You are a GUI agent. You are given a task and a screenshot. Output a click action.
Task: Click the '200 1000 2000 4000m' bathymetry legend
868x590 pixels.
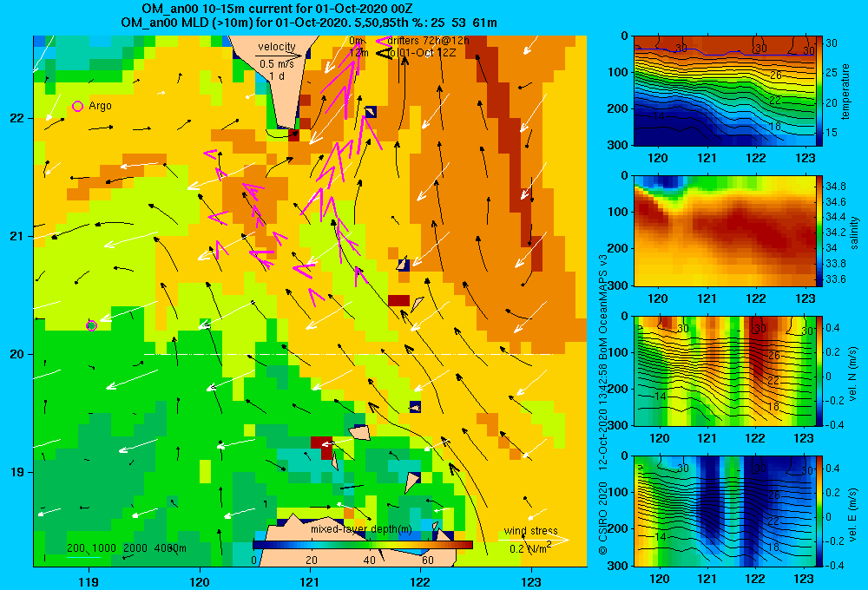[127, 548]
